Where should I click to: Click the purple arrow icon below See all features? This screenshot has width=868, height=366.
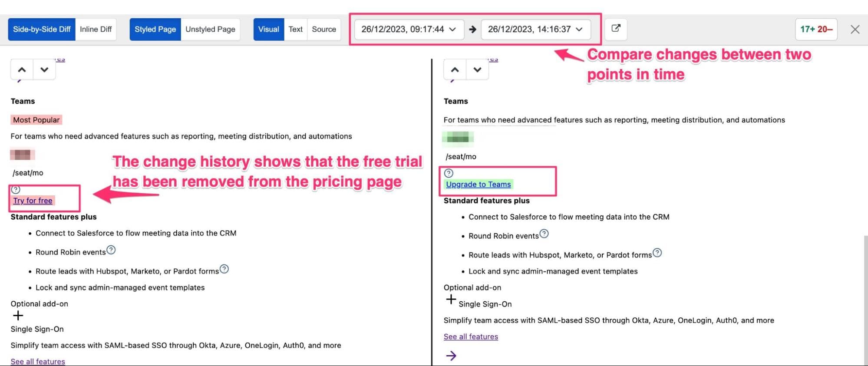click(451, 356)
